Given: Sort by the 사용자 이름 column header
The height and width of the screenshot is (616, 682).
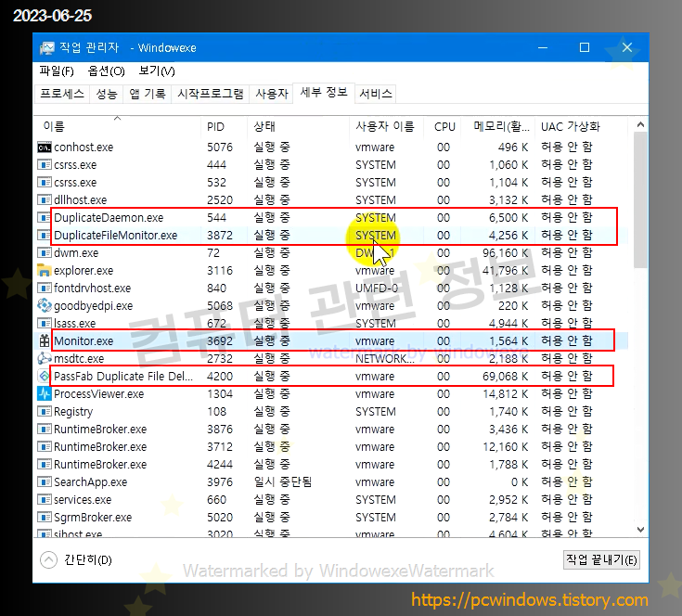Looking at the screenshot, I should (x=386, y=126).
